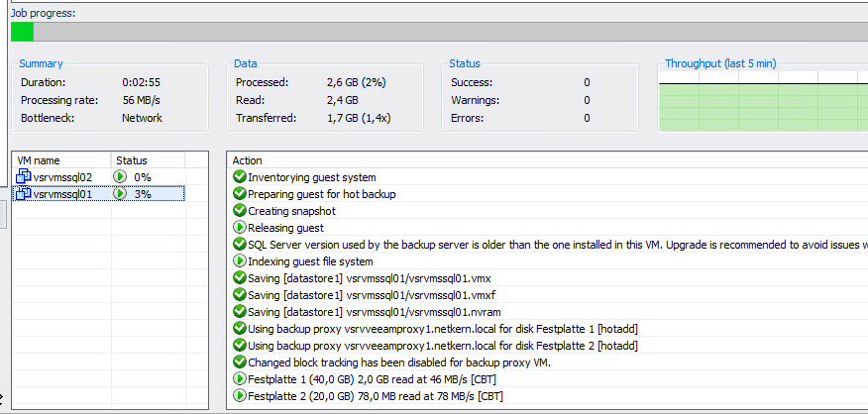Select the SQL Server version warning line

click(x=548, y=245)
